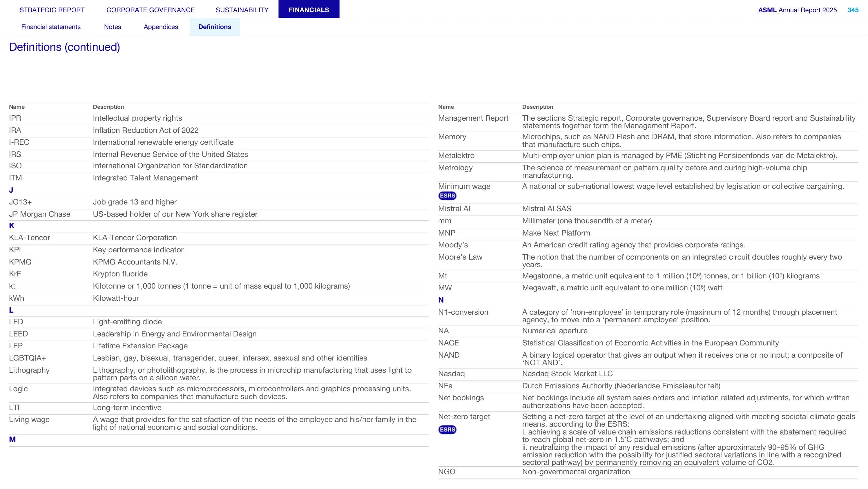The image size is (868, 489).
Task: Open the Sustainability section tab
Action: pyautogui.click(x=242, y=10)
